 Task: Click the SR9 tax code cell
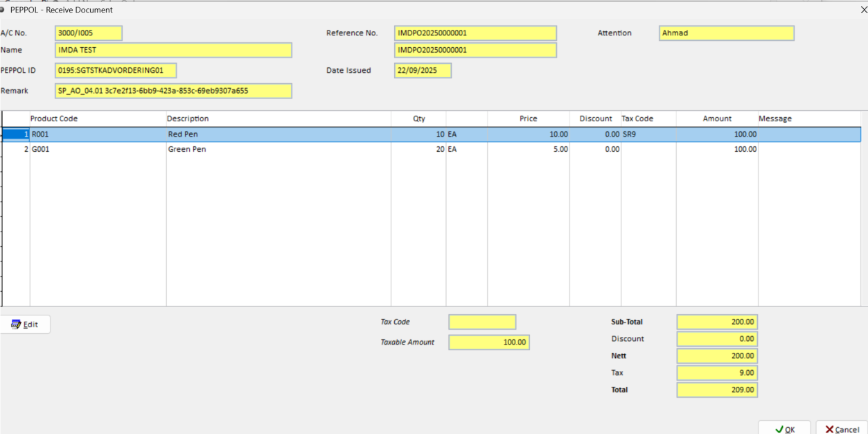(x=648, y=134)
